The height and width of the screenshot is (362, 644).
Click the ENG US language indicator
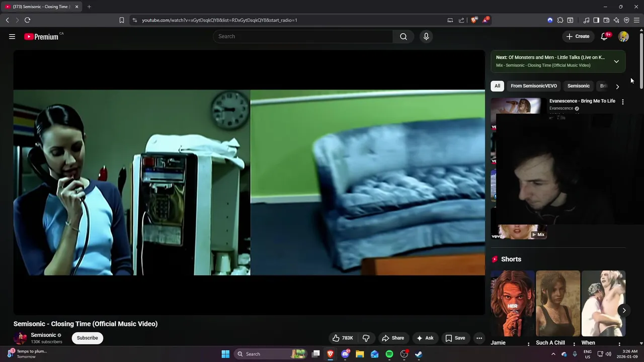click(587, 354)
